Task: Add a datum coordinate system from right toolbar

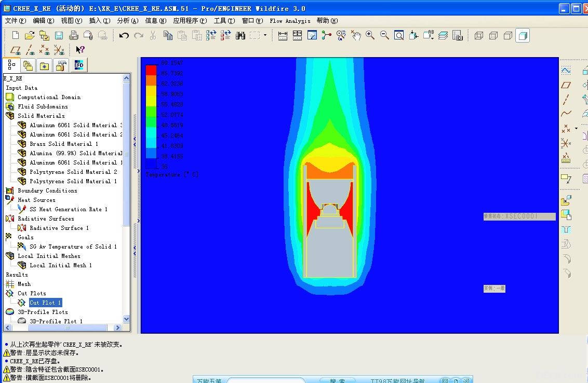Action: 566,143
